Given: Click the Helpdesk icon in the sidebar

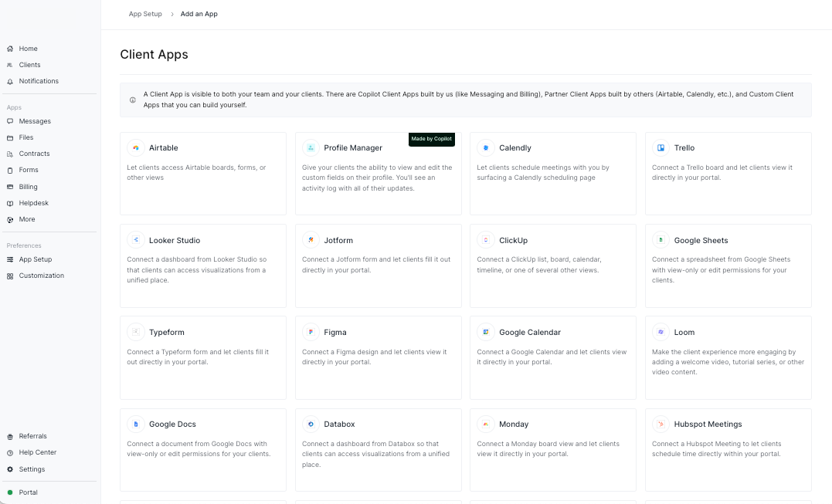Looking at the screenshot, I should coord(10,202).
